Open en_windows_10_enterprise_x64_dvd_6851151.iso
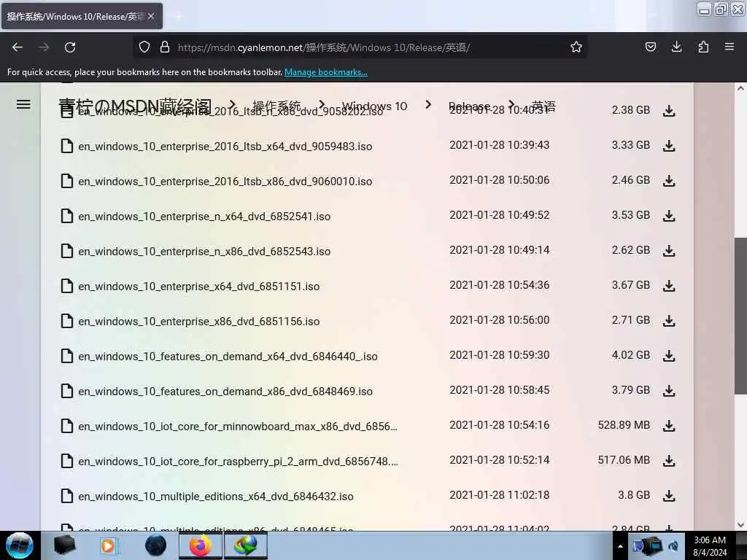This screenshot has width=747, height=560. 198,286
